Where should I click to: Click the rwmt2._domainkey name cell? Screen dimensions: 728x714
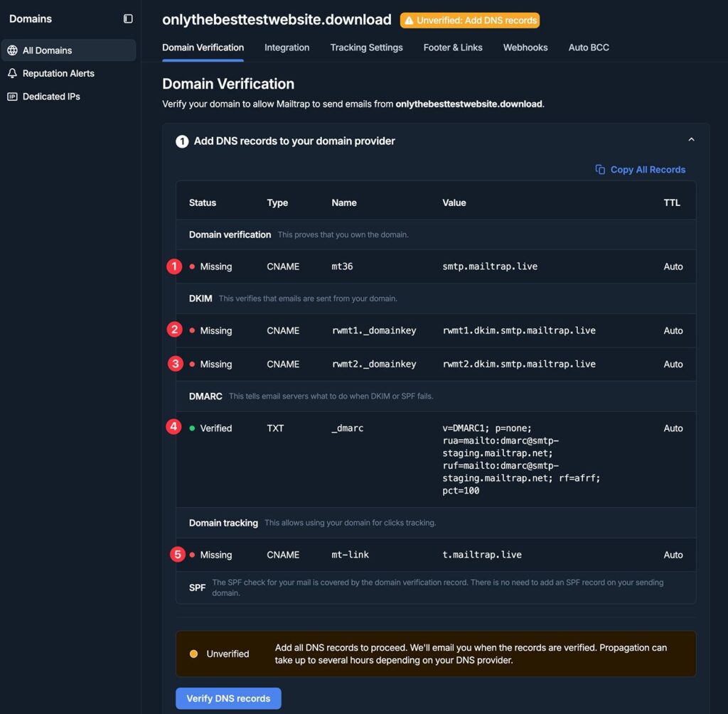[x=374, y=364]
